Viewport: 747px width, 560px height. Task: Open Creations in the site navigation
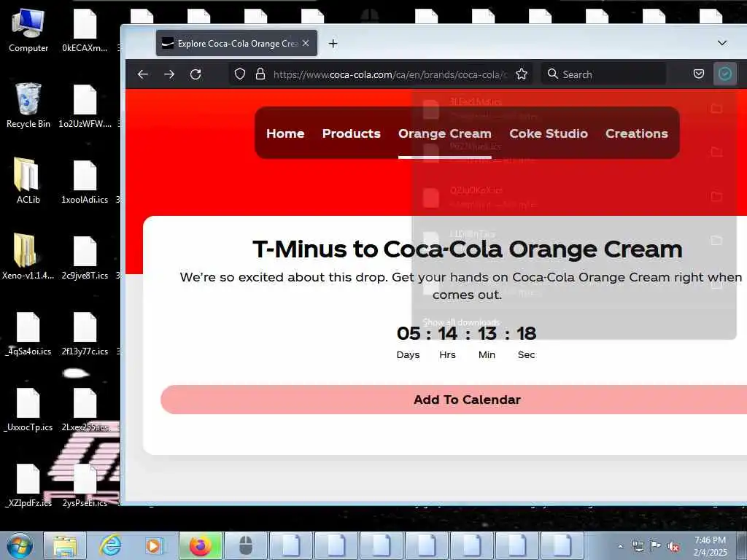coord(636,134)
